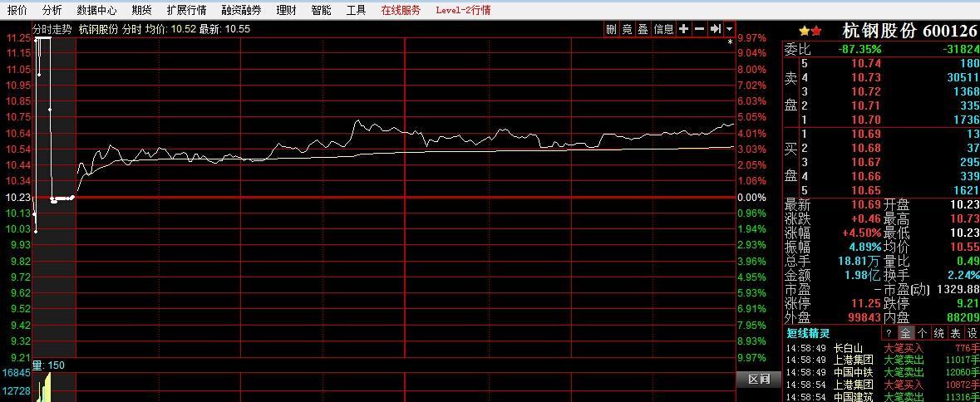Click the 短线精灵 panel heading
This screenshot has height=402, width=980.
pyautogui.click(x=808, y=333)
